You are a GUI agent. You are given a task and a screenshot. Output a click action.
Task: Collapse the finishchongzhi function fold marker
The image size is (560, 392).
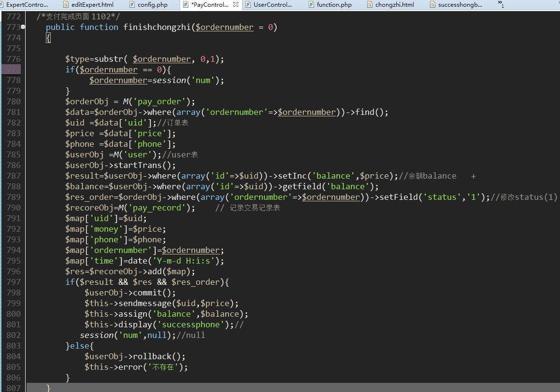pos(23,27)
